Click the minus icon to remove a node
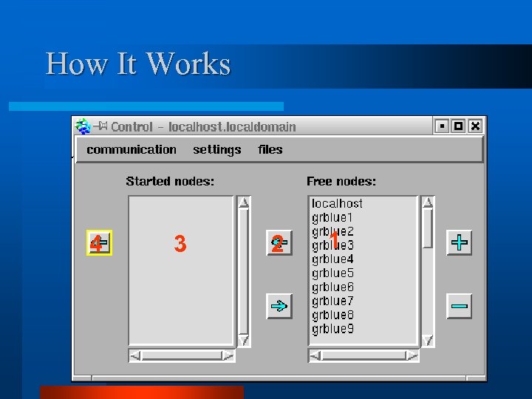The image size is (532, 399). pos(459,306)
